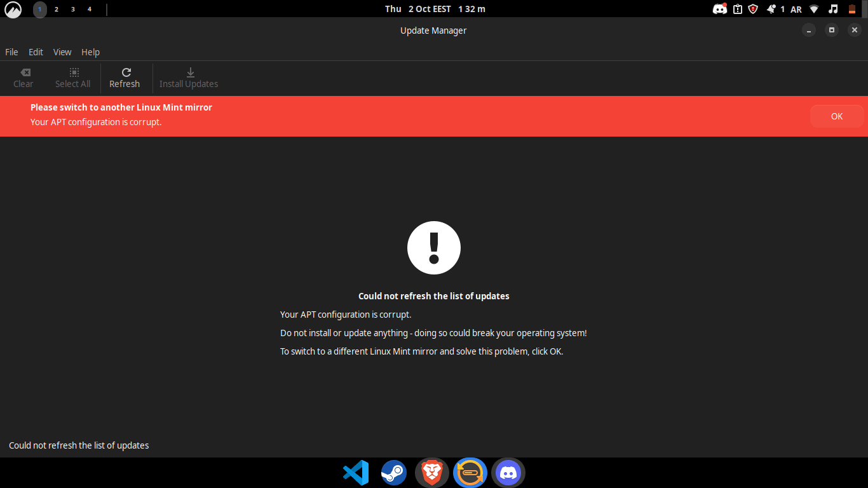Open Visual Studio Code from the dock
Image resolution: width=868 pixels, height=488 pixels.
(356, 473)
